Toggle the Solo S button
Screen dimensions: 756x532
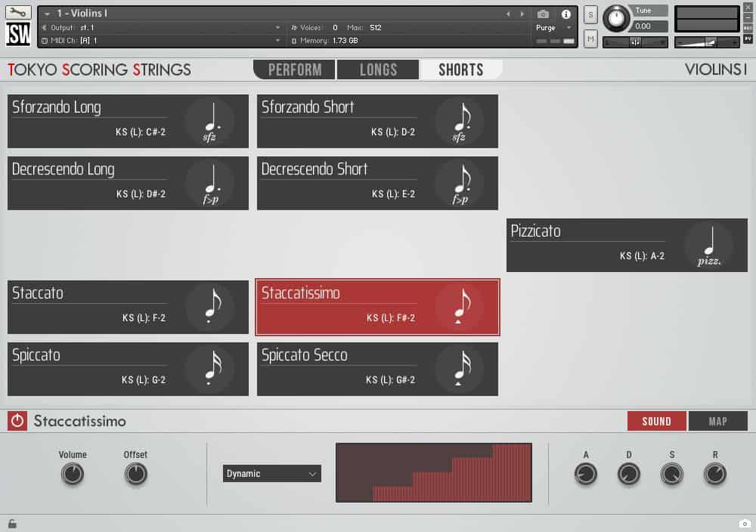[x=590, y=15]
